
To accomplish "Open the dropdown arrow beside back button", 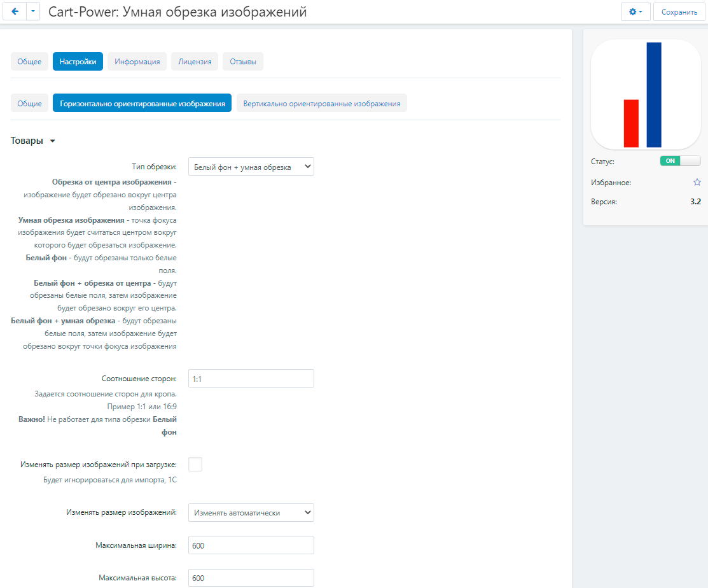I will point(33,11).
